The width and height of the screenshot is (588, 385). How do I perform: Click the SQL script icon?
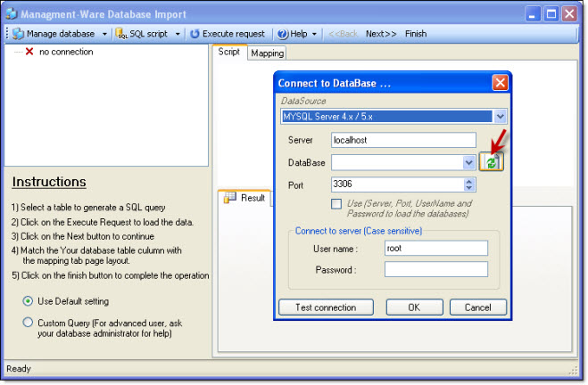tap(121, 34)
